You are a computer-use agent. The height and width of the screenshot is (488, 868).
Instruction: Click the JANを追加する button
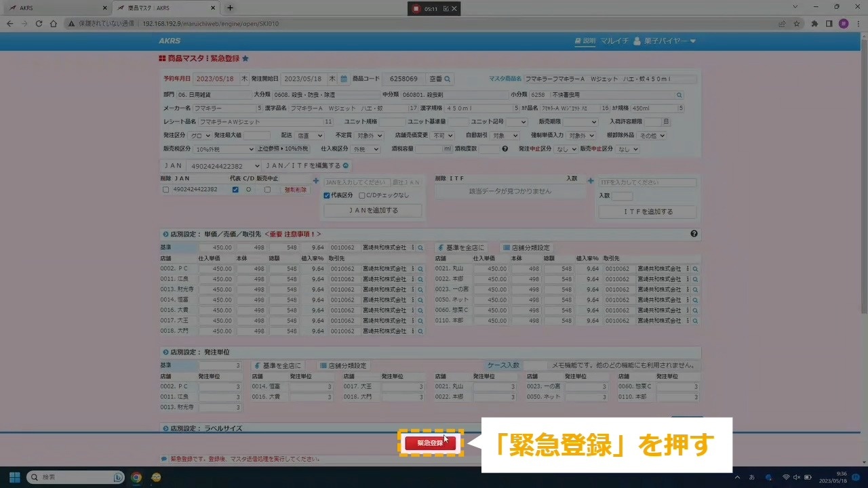click(373, 211)
